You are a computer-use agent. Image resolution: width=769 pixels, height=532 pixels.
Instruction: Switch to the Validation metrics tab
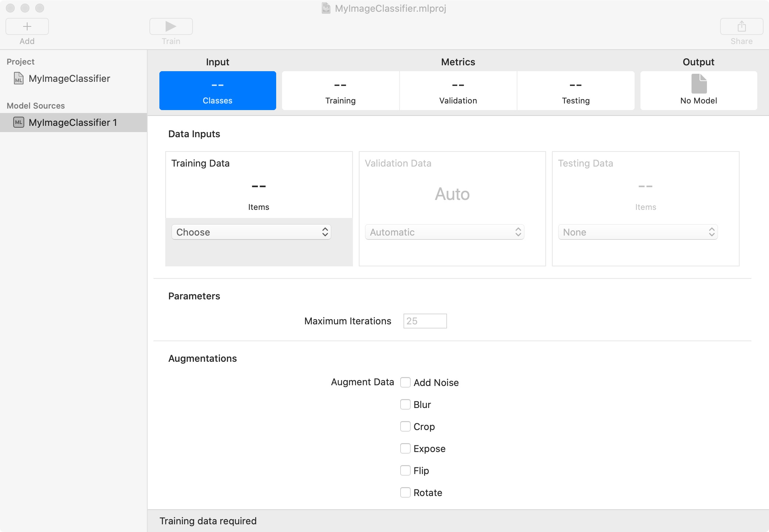[x=458, y=91]
